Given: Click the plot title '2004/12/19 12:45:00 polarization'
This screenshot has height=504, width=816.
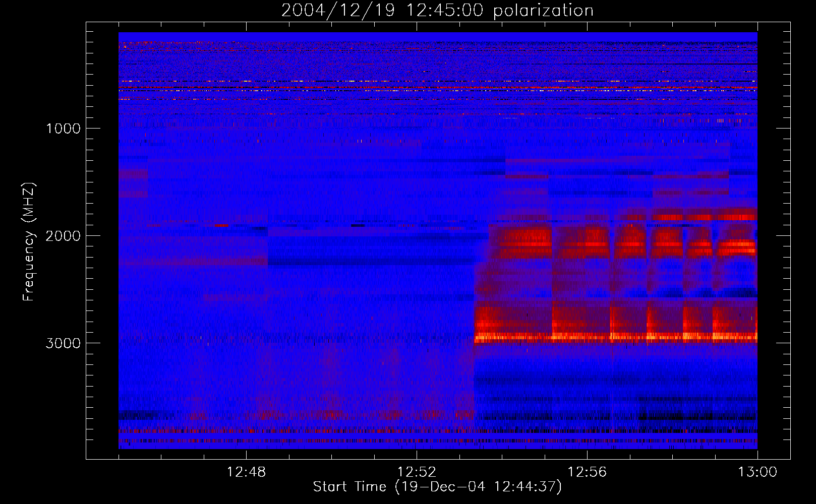Looking at the screenshot, I should click(437, 11).
